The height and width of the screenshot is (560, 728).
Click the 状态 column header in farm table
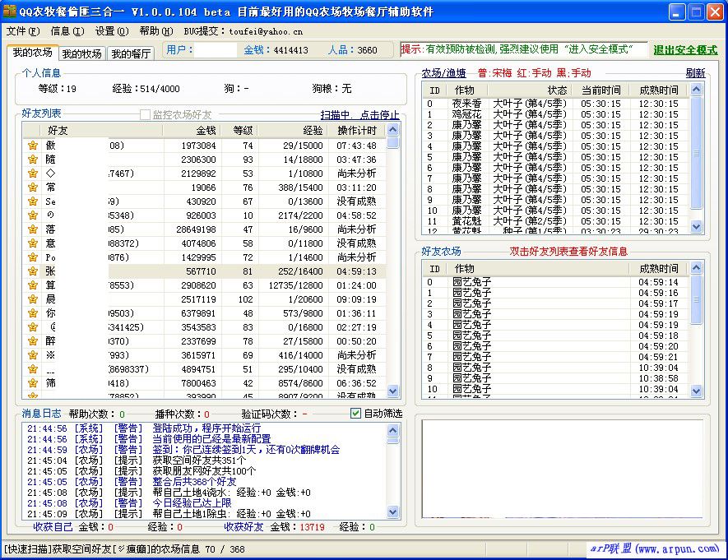(529, 90)
